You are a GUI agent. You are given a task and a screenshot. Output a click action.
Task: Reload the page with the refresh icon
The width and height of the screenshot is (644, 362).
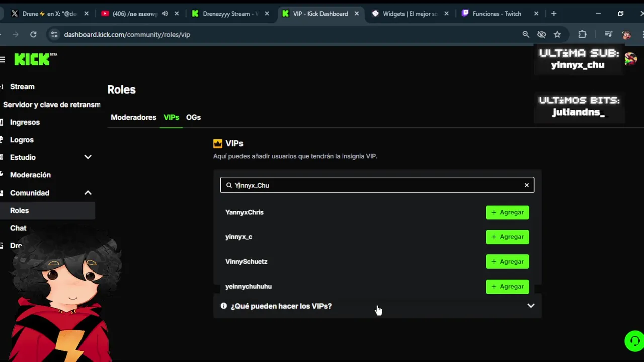(33, 34)
